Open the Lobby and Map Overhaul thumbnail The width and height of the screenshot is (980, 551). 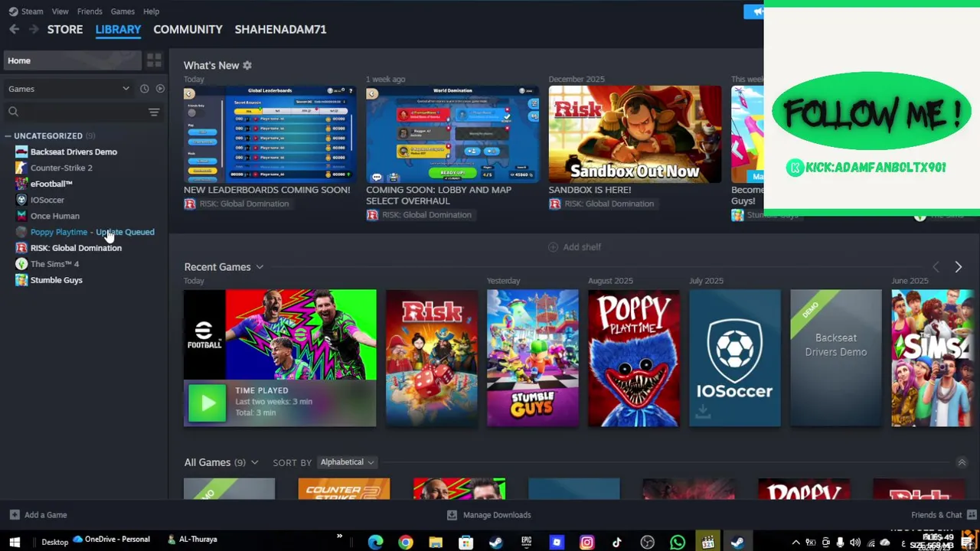(x=452, y=134)
